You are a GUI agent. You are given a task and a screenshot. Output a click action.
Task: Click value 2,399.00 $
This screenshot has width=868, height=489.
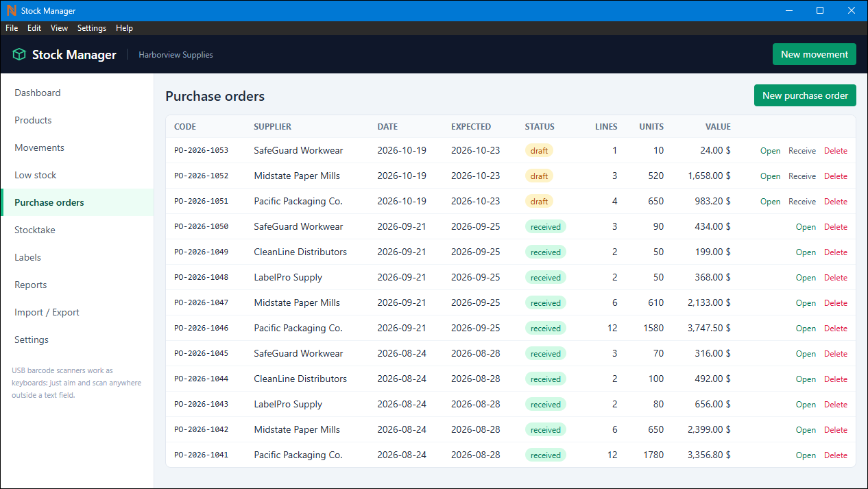(709, 429)
